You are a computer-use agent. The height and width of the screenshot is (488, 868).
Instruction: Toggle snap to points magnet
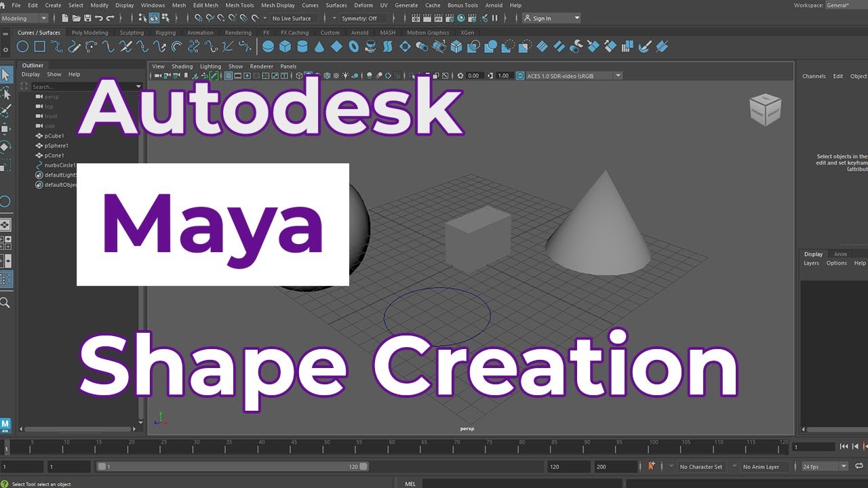point(222,18)
